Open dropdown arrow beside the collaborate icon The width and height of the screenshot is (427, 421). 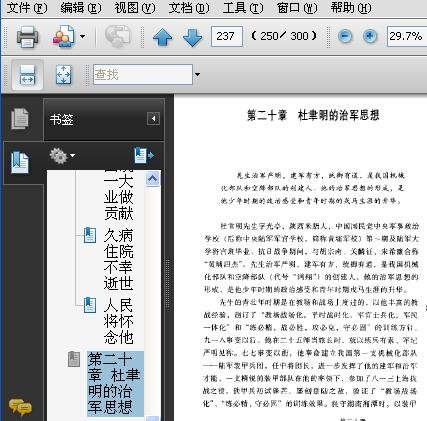[82, 36]
